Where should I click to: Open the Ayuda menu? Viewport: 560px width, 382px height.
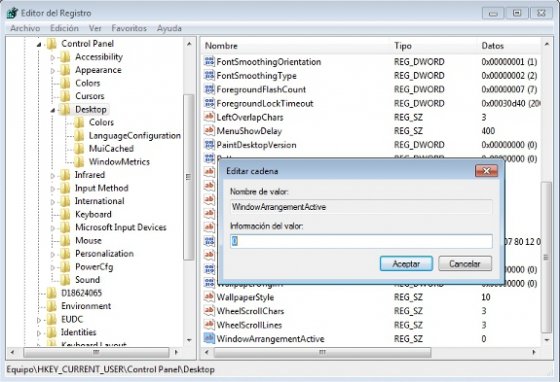[x=169, y=28]
